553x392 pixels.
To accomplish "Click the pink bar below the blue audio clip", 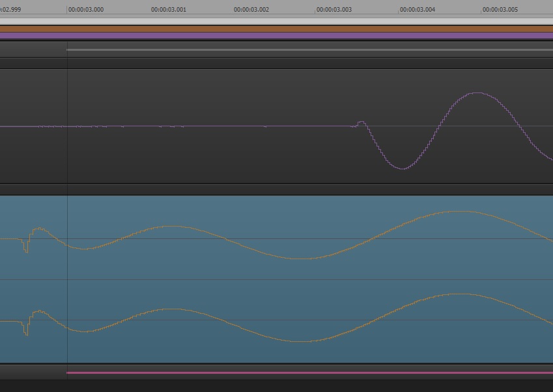I will [309, 373].
